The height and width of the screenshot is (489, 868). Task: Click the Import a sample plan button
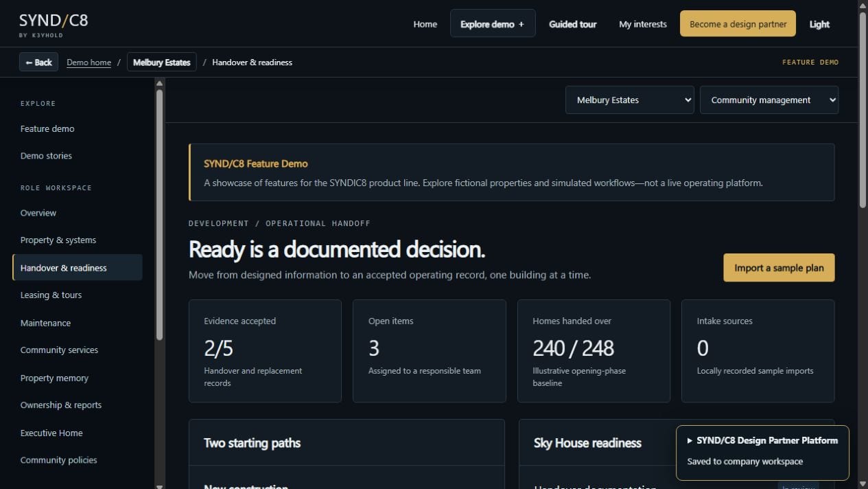[x=779, y=268]
